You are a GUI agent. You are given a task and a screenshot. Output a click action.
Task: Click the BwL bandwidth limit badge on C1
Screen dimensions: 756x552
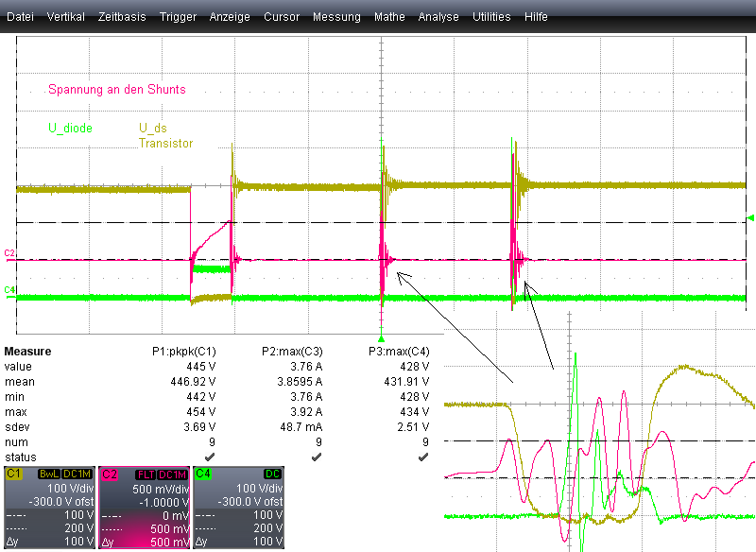tap(47, 473)
